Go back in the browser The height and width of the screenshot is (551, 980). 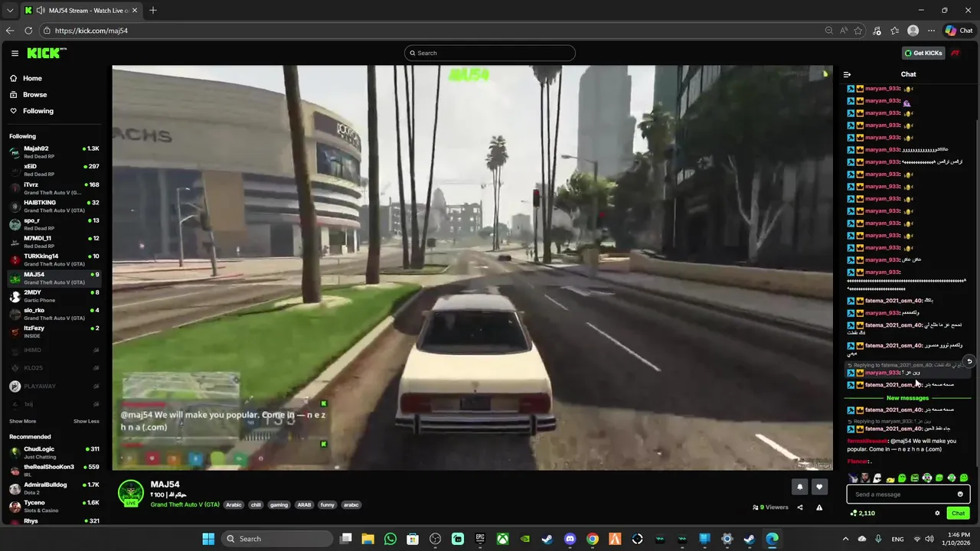(x=10, y=31)
